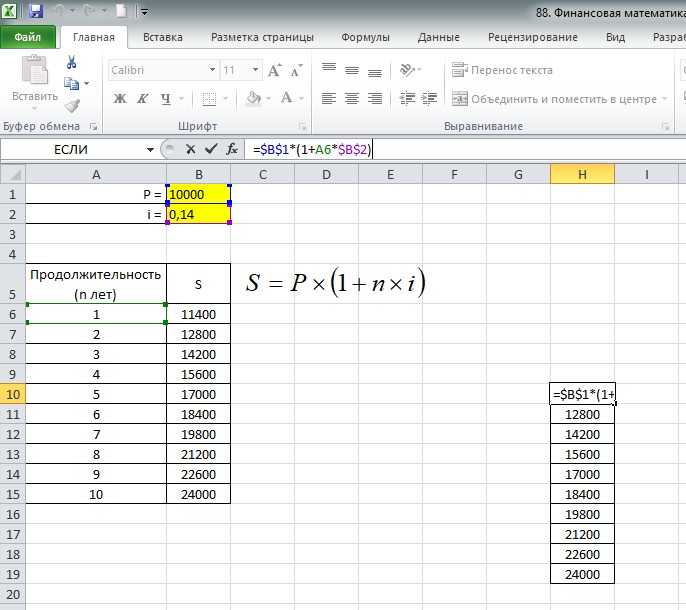Click the Save floppy disk icon
The image size is (686, 610).
(x=36, y=11)
